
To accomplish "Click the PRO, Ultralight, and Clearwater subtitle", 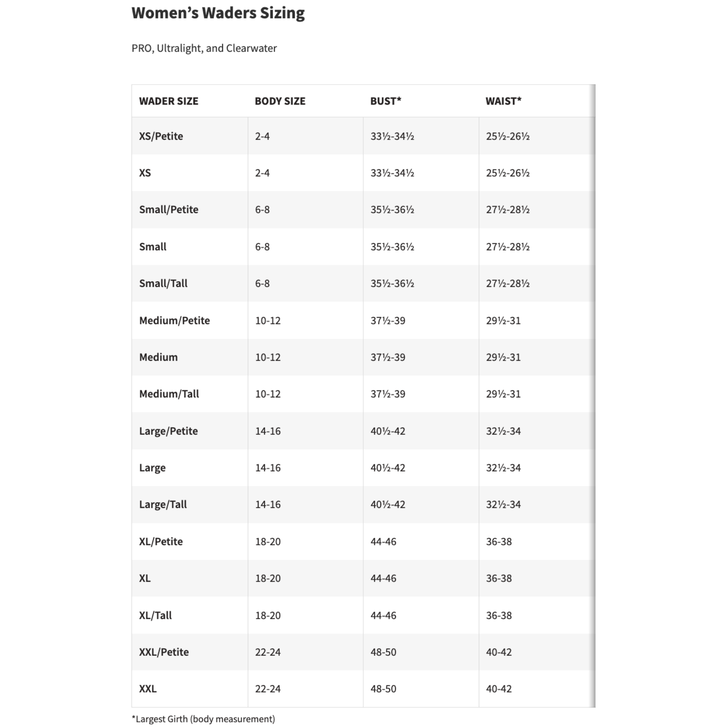I will [204, 48].
